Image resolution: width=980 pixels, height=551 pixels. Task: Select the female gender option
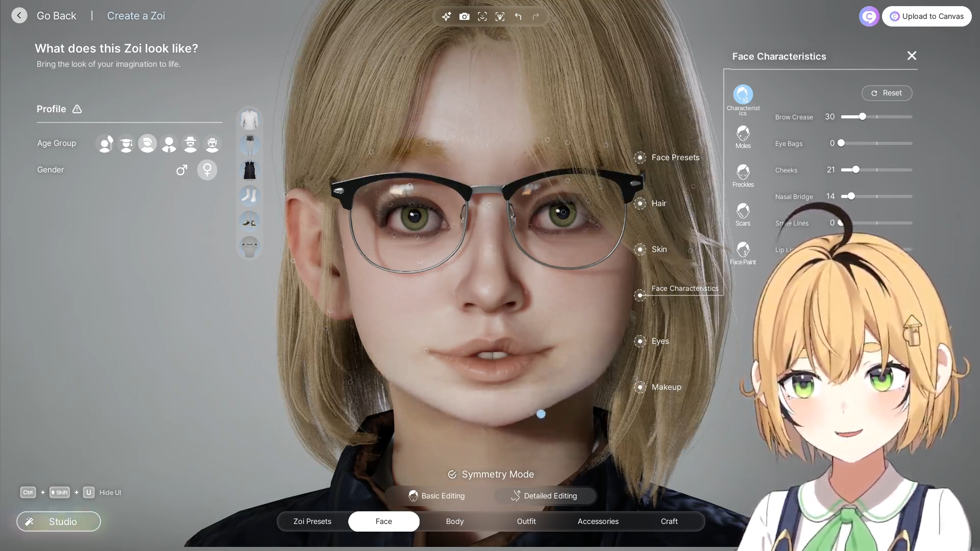(207, 170)
